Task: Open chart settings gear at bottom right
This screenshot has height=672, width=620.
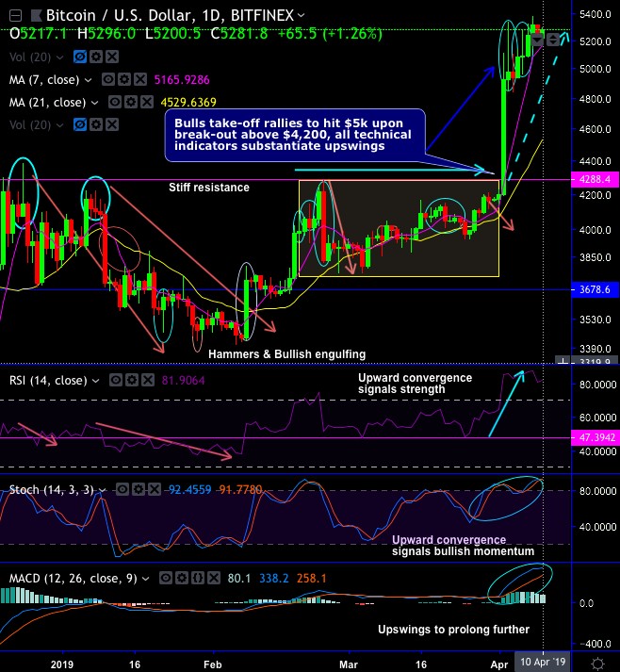Action: (597, 664)
